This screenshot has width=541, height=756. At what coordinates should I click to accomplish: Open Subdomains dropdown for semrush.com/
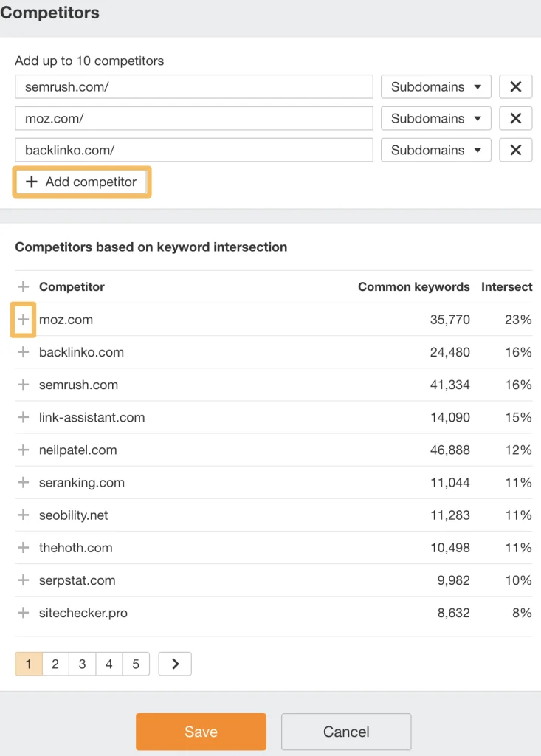[x=435, y=86]
